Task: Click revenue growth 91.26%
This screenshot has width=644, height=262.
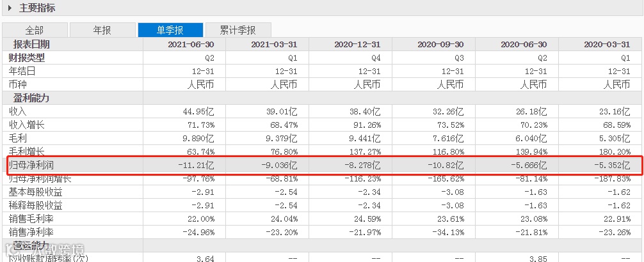Action: [367, 125]
